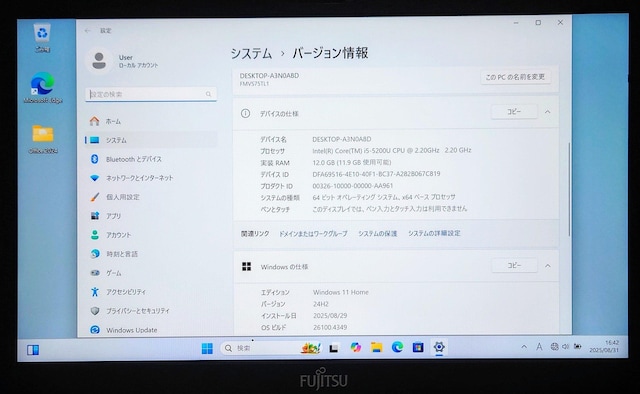Click the search magnifier in settings search
The height and width of the screenshot is (394, 640).
point(209,94)
